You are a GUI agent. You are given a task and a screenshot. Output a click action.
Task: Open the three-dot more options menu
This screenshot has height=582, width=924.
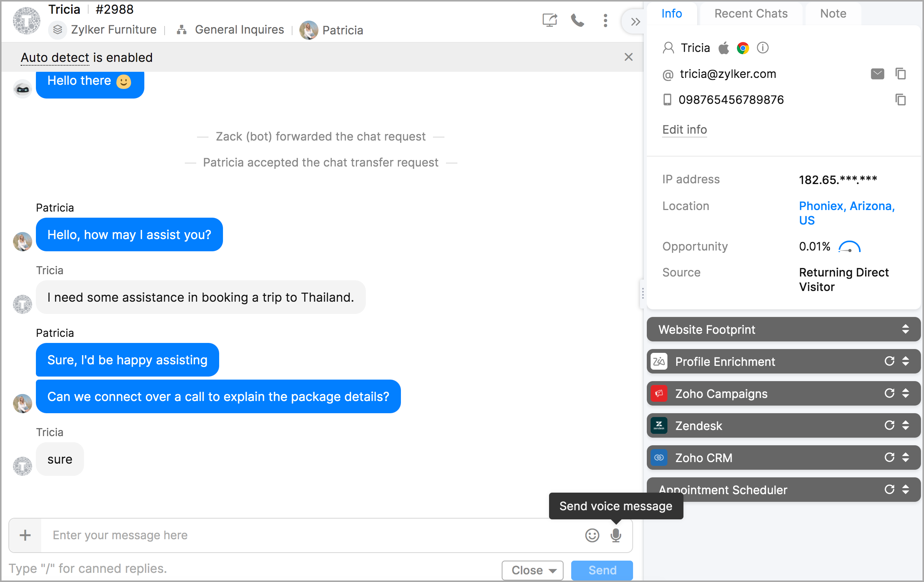tap(605, 20)
